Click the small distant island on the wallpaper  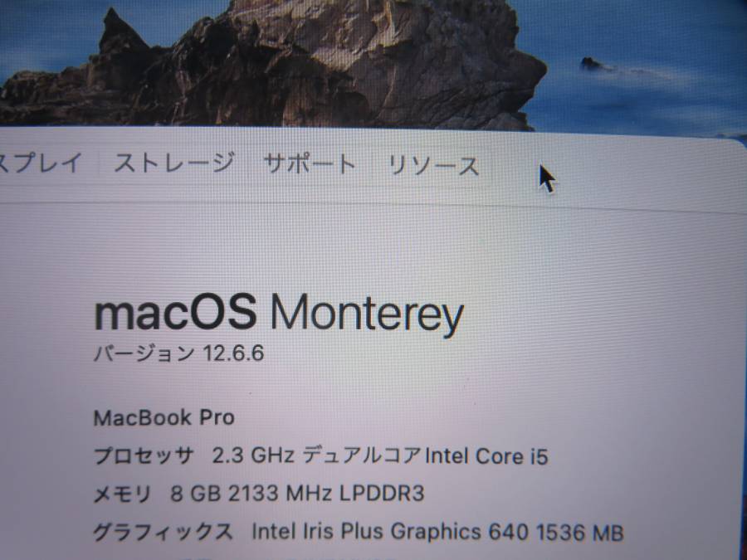592,63
